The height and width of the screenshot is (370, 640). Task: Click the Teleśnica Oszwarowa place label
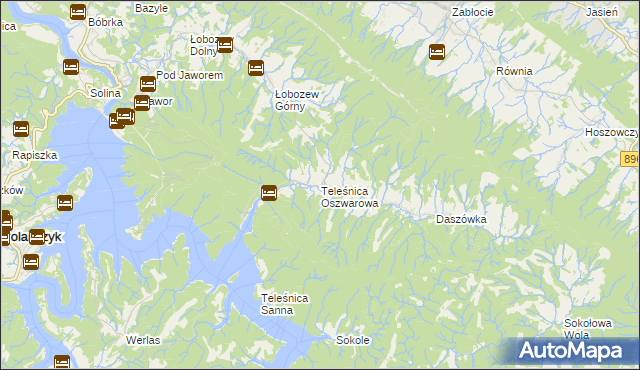(350, 197)
